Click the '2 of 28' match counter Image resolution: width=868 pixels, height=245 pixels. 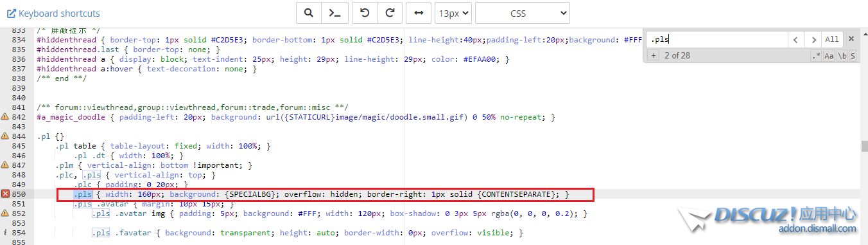coord(677,56)
